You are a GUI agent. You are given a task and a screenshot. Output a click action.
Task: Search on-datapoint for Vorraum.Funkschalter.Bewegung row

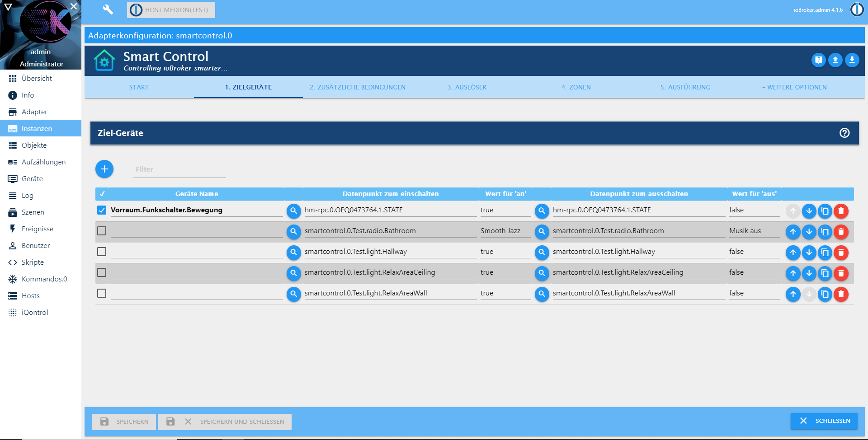294,211
